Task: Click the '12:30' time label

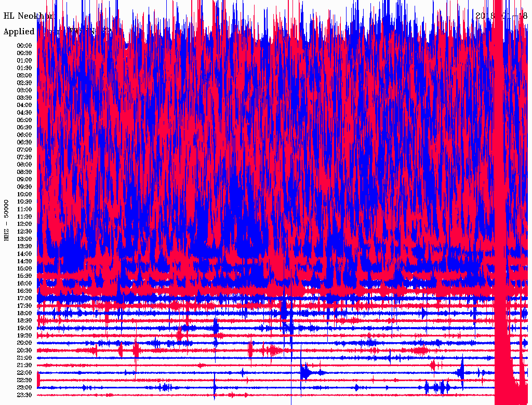Action: [x=24, y=232]
